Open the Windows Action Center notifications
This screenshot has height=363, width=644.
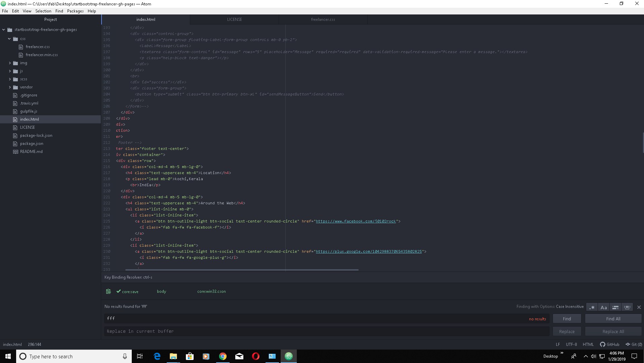click(x=634, y=356)
